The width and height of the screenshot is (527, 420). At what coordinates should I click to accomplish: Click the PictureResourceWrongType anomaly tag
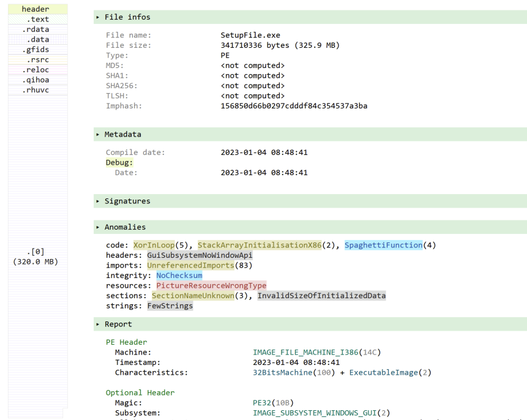click(x=211, y=285)
